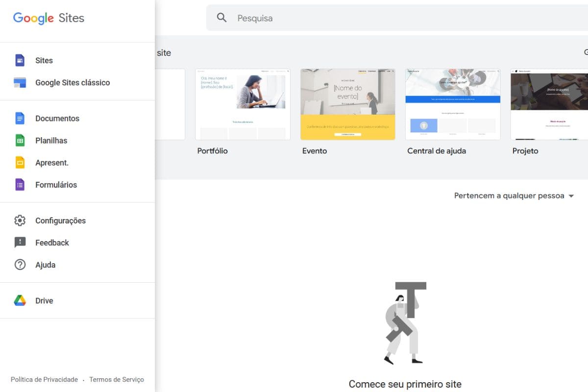Click the Feedback icon

(x=20, y=243)
